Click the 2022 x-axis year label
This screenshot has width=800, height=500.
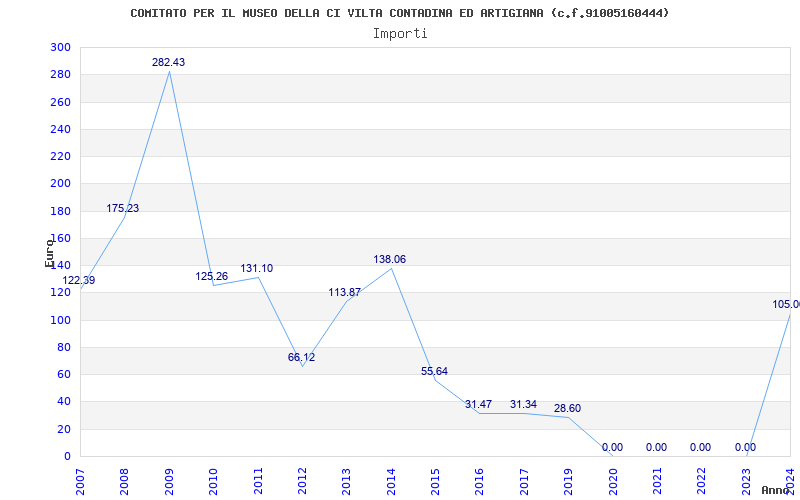click(702, 481)
